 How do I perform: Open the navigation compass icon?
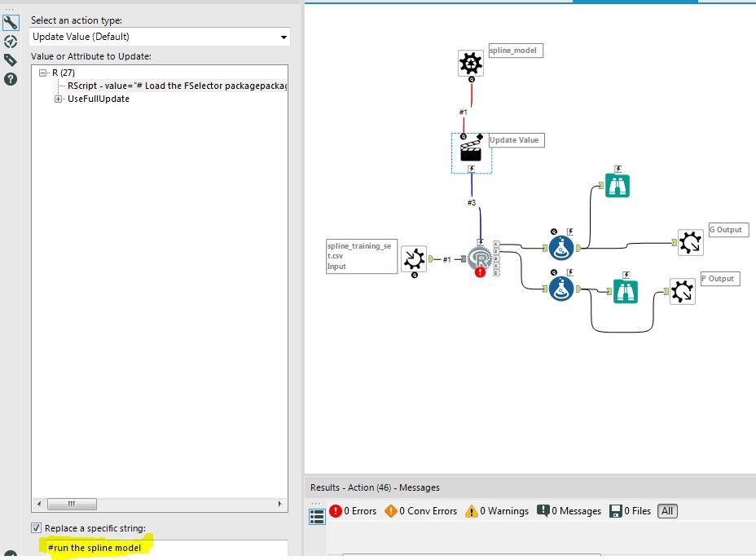pyautogui.click(x=10, y=42)
